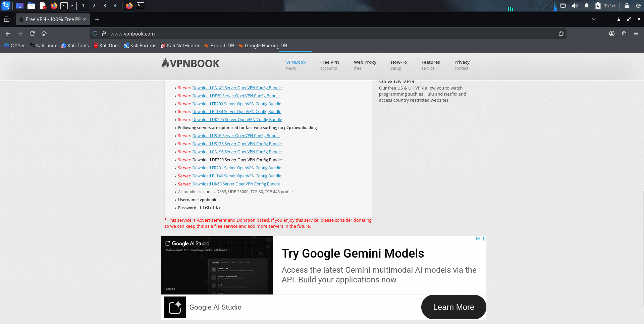Open the volume control tray icon
Screen dimensions: 644x324
coord(575,6)
